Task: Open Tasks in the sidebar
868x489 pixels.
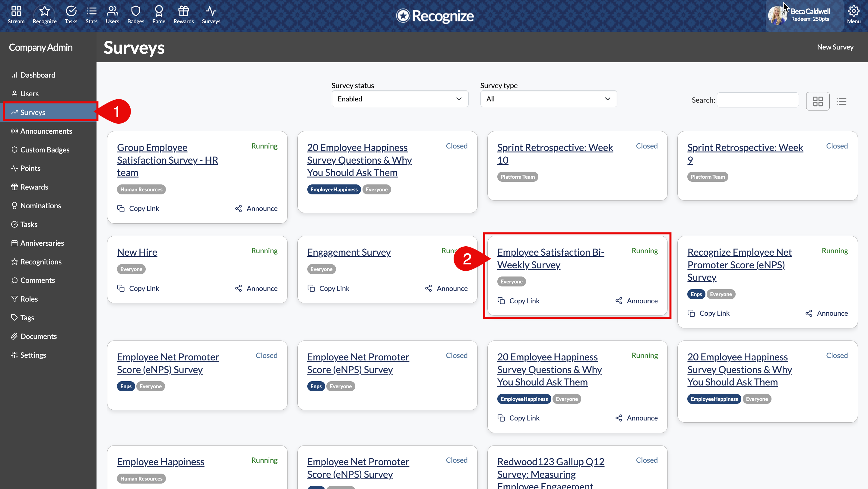Action: [29, 224]
